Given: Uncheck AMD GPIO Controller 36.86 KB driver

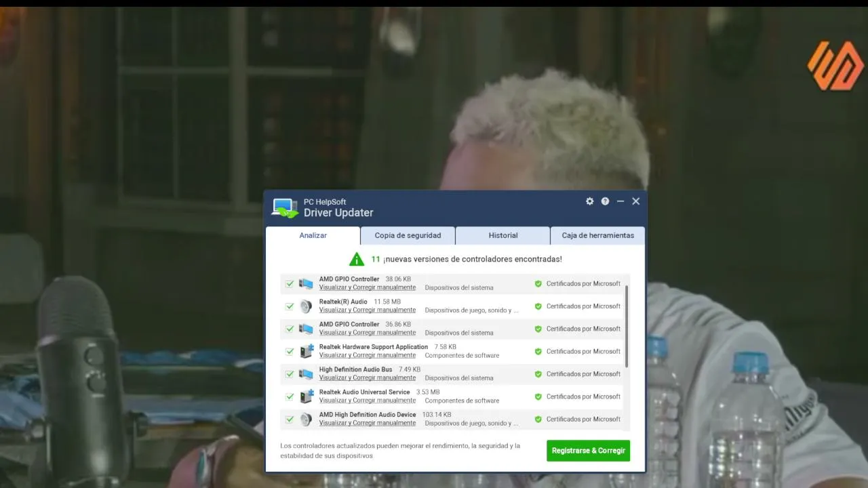Looking at the screenshot, I should 290,329.
